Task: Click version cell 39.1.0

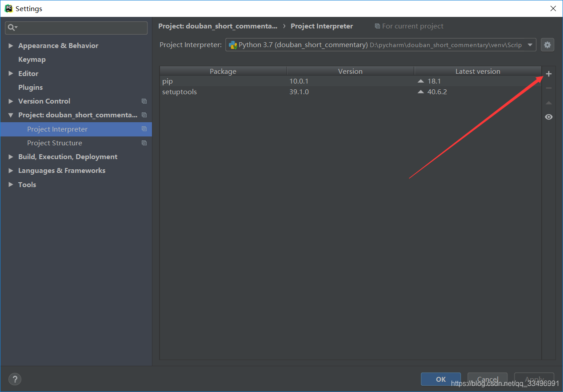Action: pyautogui.click(x=299, y=92)
